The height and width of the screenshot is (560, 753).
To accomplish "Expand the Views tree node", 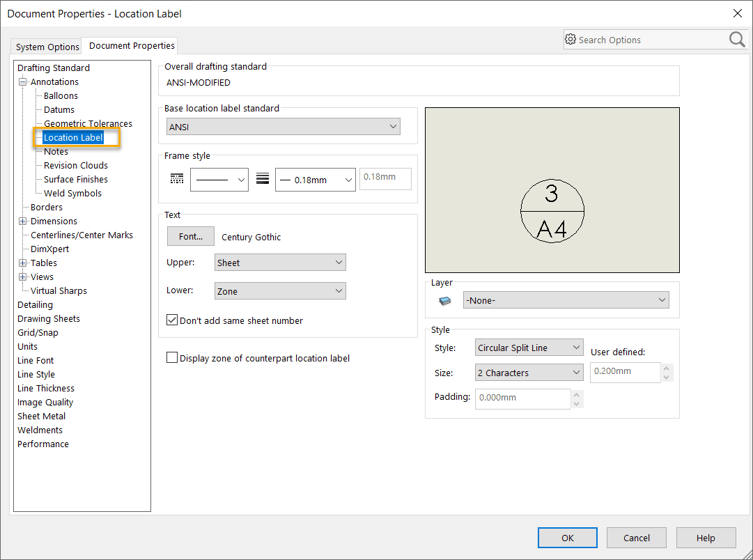I will 22,277.
